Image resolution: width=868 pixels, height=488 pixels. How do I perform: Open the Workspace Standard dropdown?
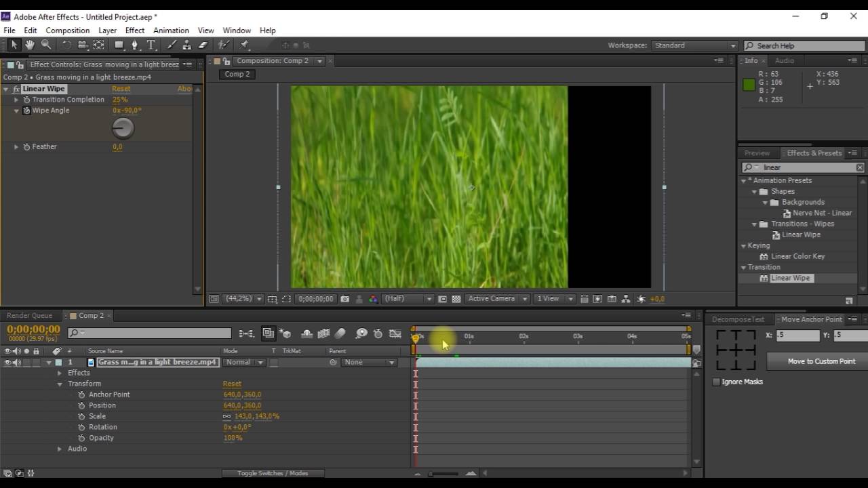click(695, 45)
